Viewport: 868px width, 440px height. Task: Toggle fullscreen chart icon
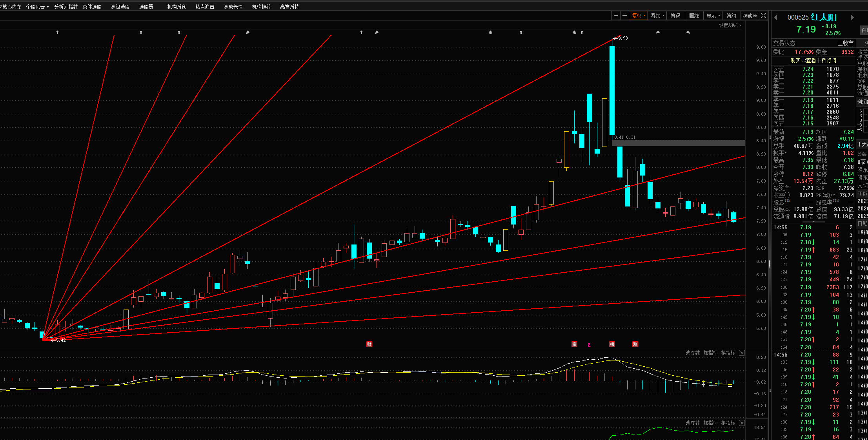(x=763, y=16)
